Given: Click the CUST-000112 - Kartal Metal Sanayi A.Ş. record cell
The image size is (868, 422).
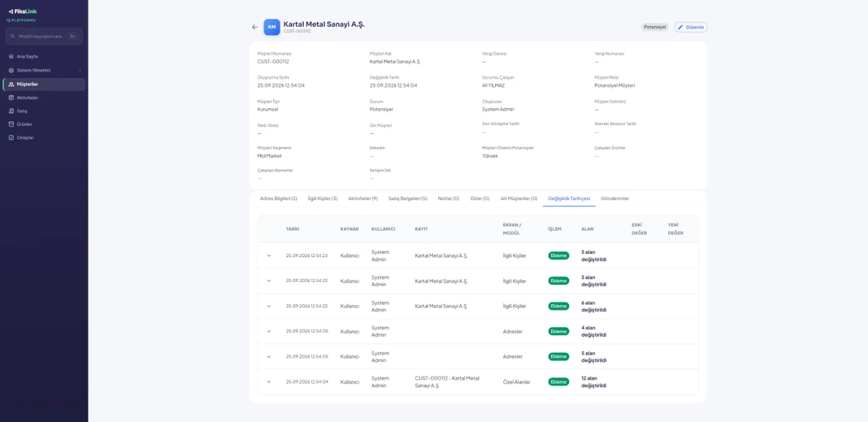Looking at the screenshot, I should [x=447, y=382].
